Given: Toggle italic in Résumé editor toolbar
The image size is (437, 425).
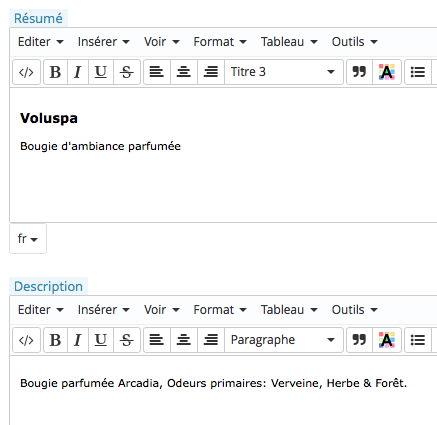Looking at the screenshot, I should tap(78, 72).
